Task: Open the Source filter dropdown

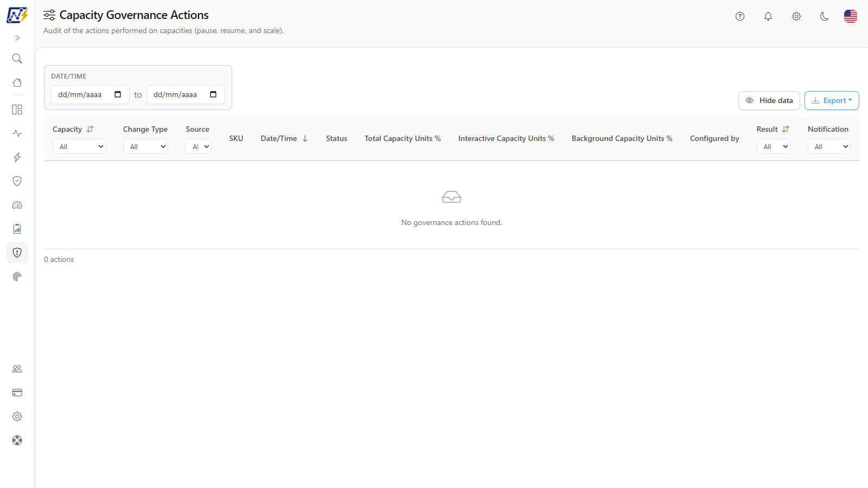Action: pos(199,146)
